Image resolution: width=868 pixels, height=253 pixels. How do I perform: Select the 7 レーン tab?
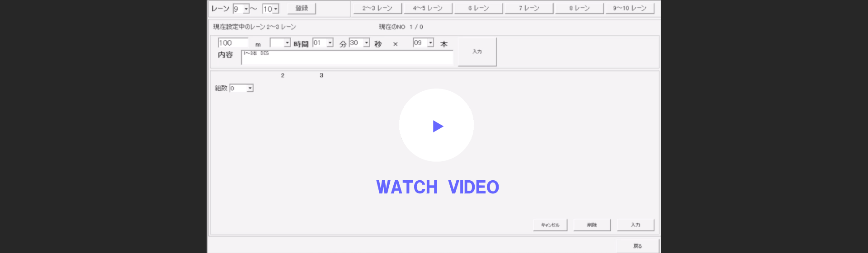tap(528, 8)
